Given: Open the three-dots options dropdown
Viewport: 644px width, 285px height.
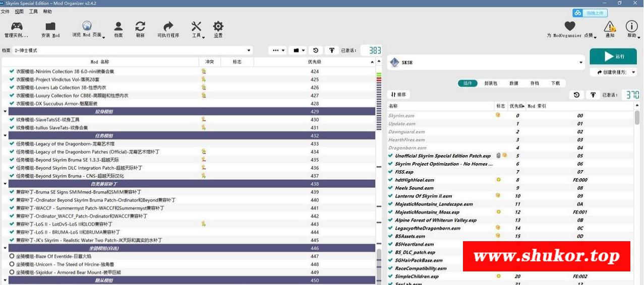Looking at the screenshot, I should [x=277, y=50].
